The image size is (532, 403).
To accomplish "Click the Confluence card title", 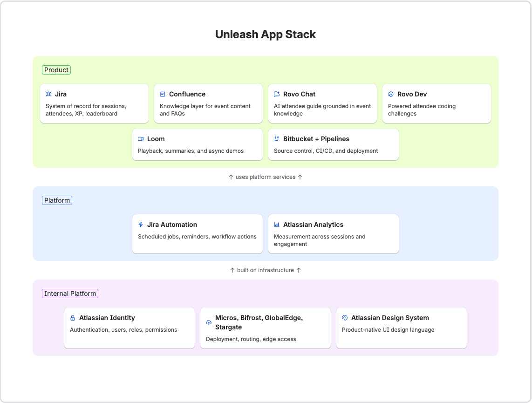I will coord(187,94).
